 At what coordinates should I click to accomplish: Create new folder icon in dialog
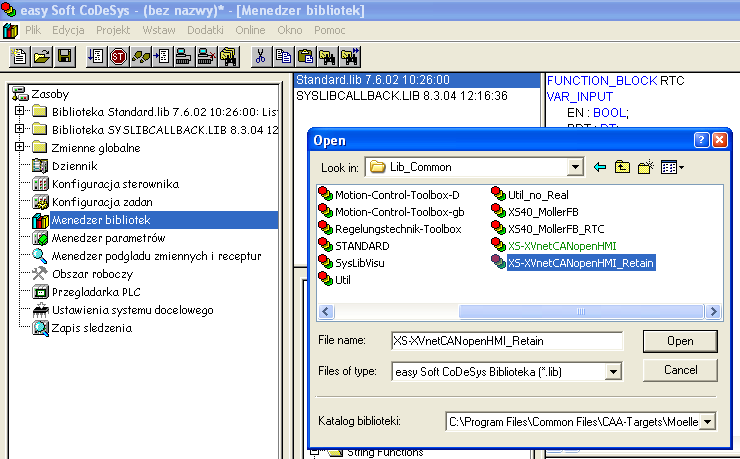tap(646, 167)
